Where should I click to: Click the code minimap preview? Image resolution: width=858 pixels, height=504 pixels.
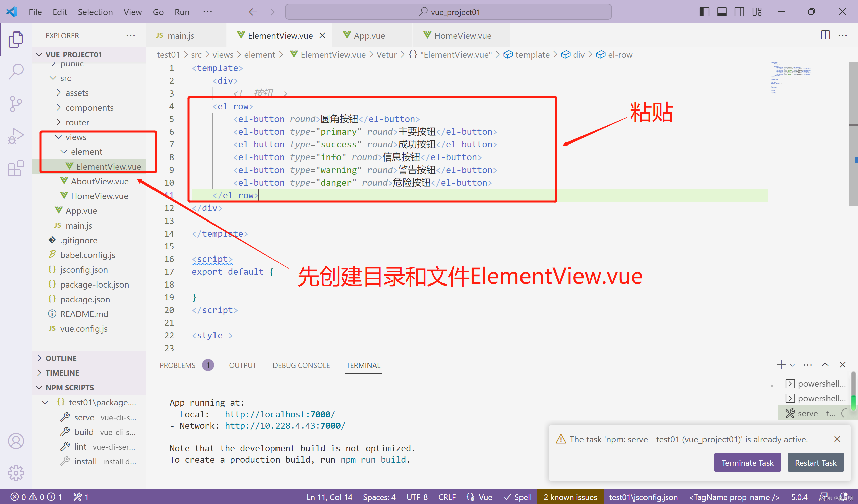click(x=791, y=78)
